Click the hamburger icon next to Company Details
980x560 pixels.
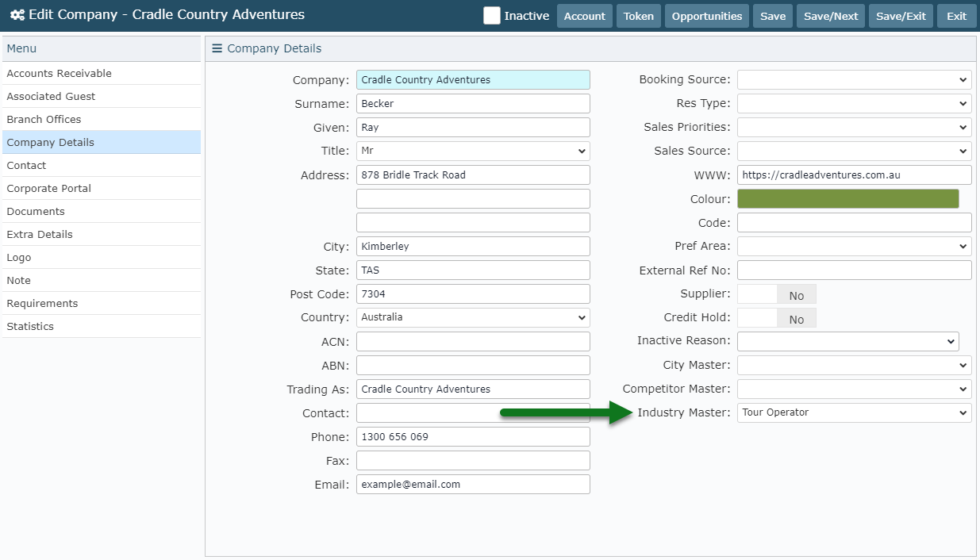[217, 48]
